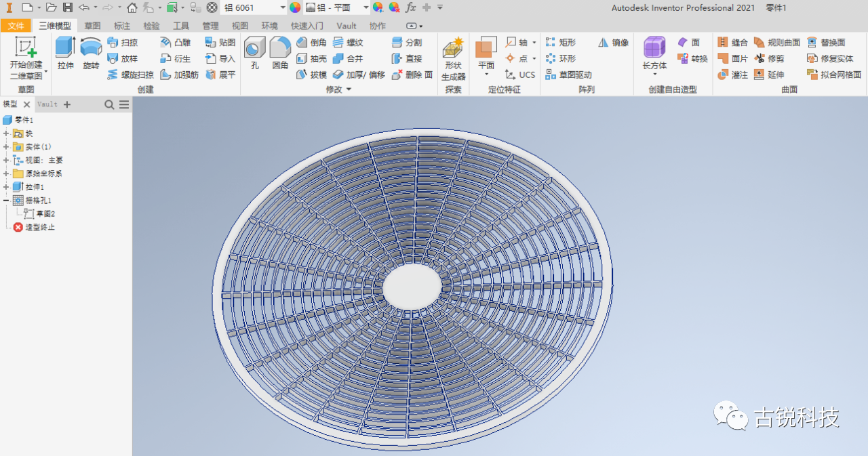Choose the 放样 (Loft) tool
The image size is (868, 456).
pyautogui.click(x=122, y=58)
